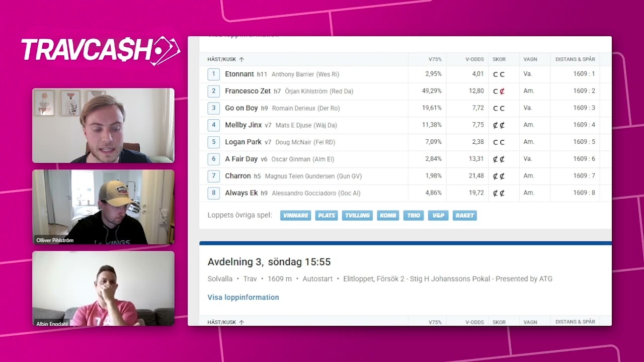Click the RAKET bet button
This screenshot has height=362, width=644.
point(464,215)
